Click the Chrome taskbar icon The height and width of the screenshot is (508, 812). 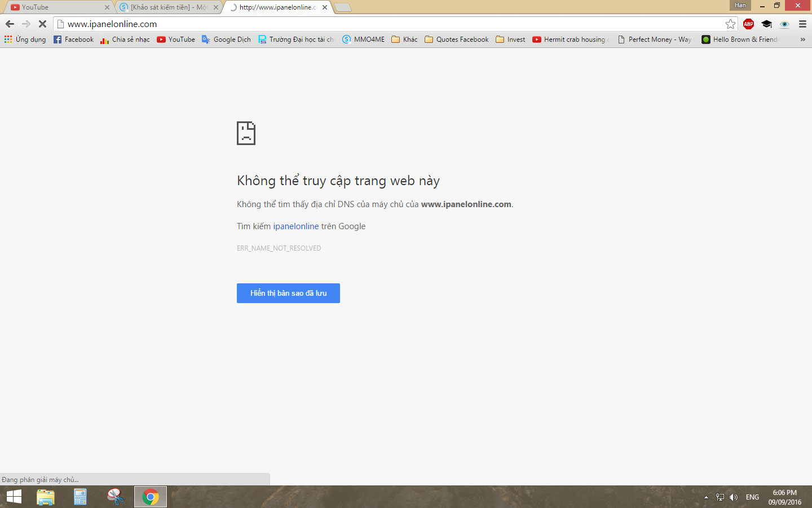click(151, 497)
